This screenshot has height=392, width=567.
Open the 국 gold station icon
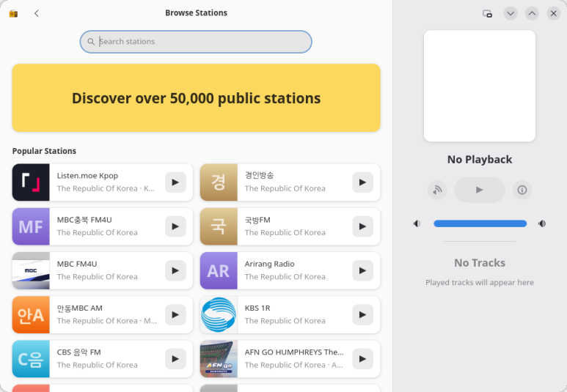click(219, 226)
